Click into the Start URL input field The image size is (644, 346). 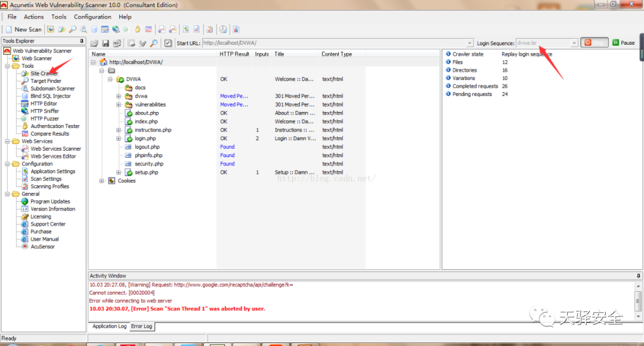tap(334, 43)
